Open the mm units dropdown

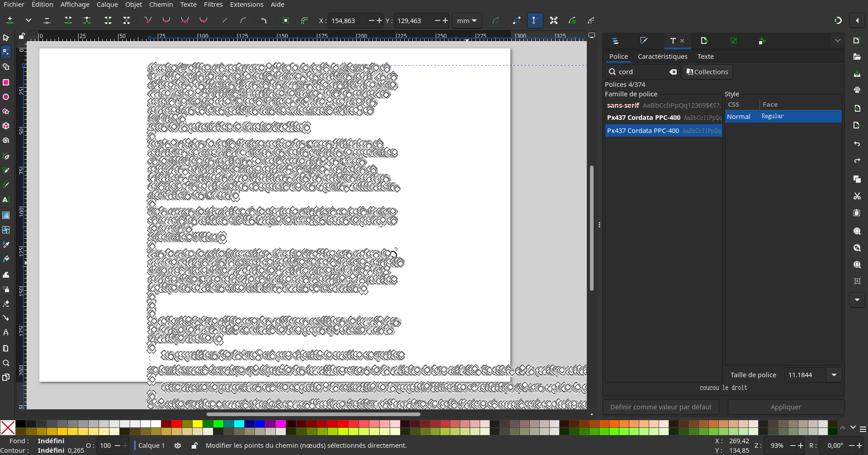467,21
